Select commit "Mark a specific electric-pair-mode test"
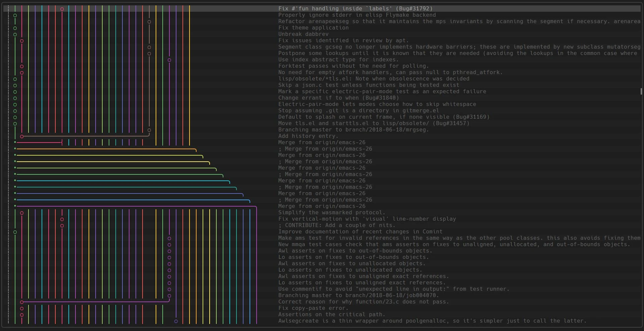 point(382,92)
